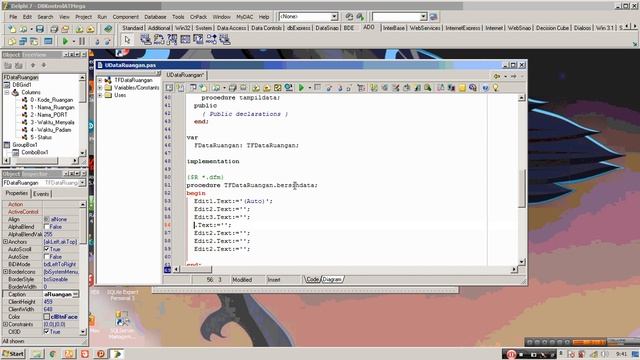The height and width of the screenshot is (360, 640).
Task: Collapse the Columns node in the Object TreeView
Action: click(7, 93)
